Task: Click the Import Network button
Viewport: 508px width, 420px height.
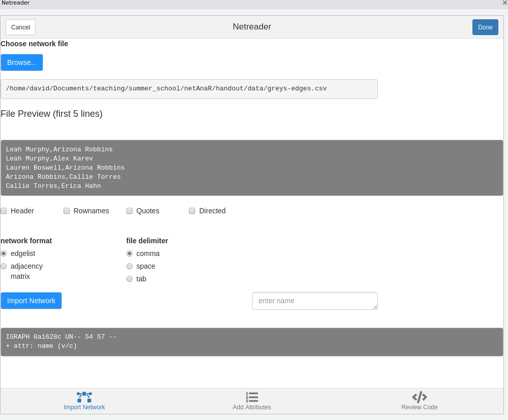Action: pyautogui.click(x=31, y=301)
